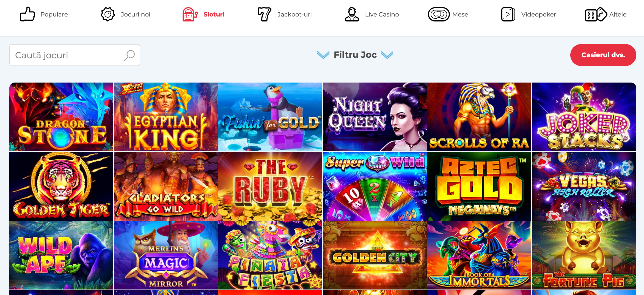This screenshot has width=644, height=295.
Task: Select the slot machine Sloturi icon
Action: (x=190, y=14)
